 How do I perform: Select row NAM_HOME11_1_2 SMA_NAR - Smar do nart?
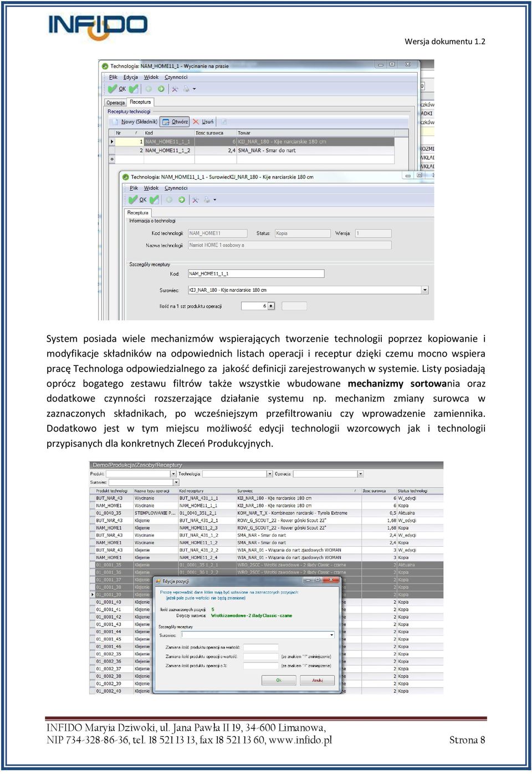pos(252,150)
